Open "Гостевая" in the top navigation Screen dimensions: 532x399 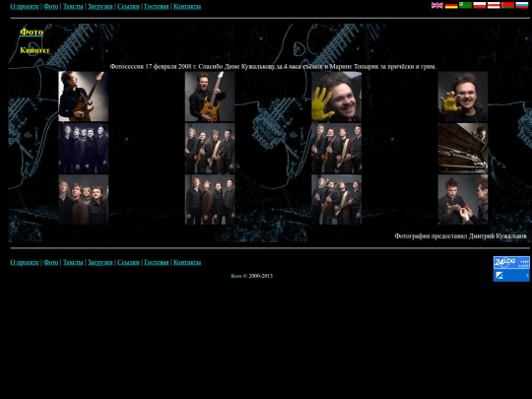[157, 7]
